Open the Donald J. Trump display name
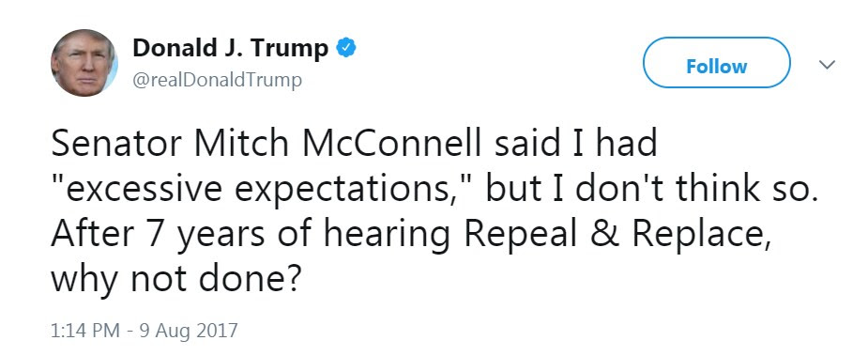The image size is (868, 356). coord(230,49)
